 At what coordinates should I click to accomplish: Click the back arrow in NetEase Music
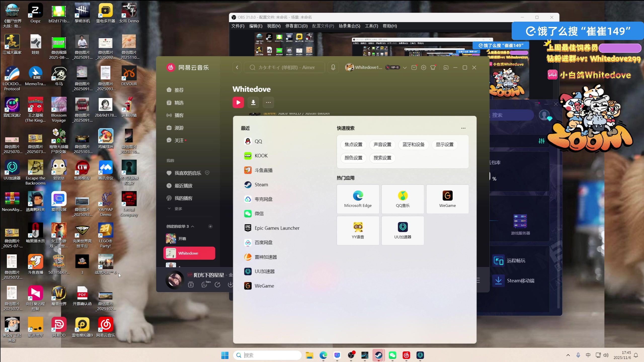(237, 67)
